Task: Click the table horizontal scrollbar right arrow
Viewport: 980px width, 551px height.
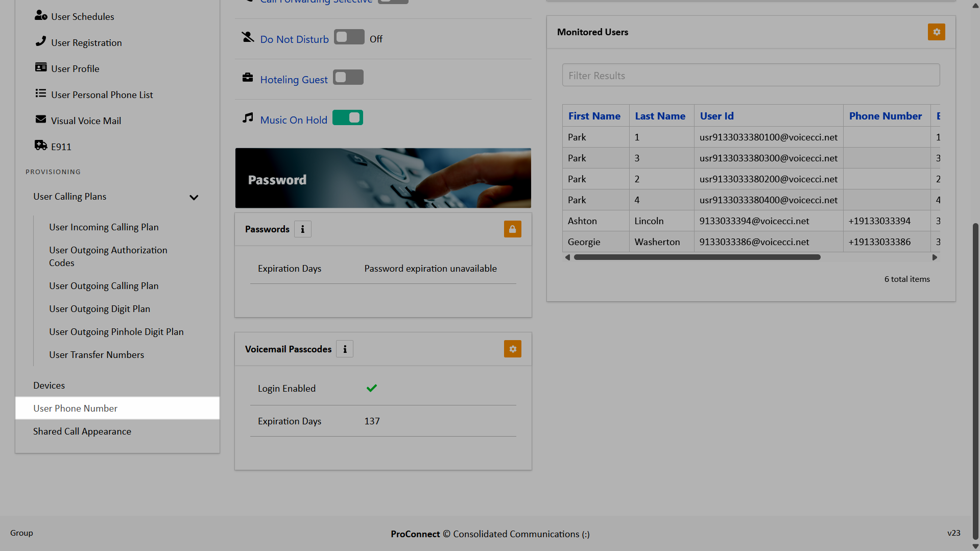Action: (935, 257)
